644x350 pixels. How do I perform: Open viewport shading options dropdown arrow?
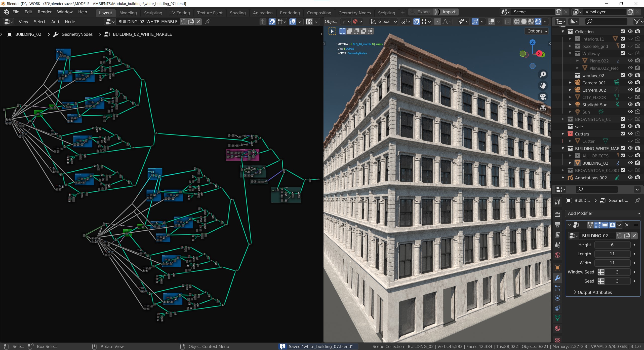[545, 22]
